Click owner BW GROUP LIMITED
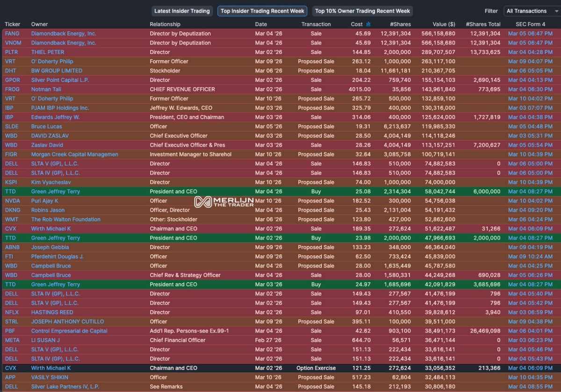 tap(57, 71)
